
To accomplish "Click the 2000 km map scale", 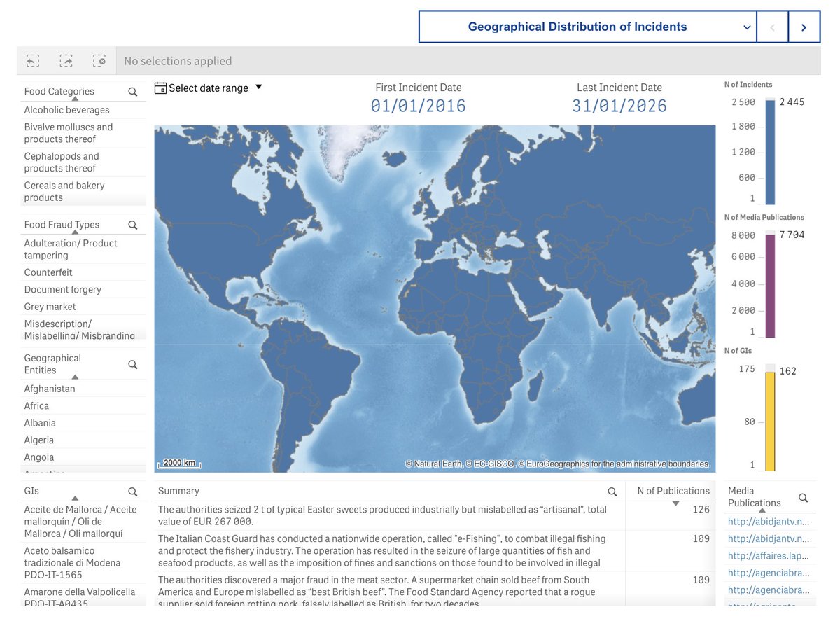I will point(180,464).
